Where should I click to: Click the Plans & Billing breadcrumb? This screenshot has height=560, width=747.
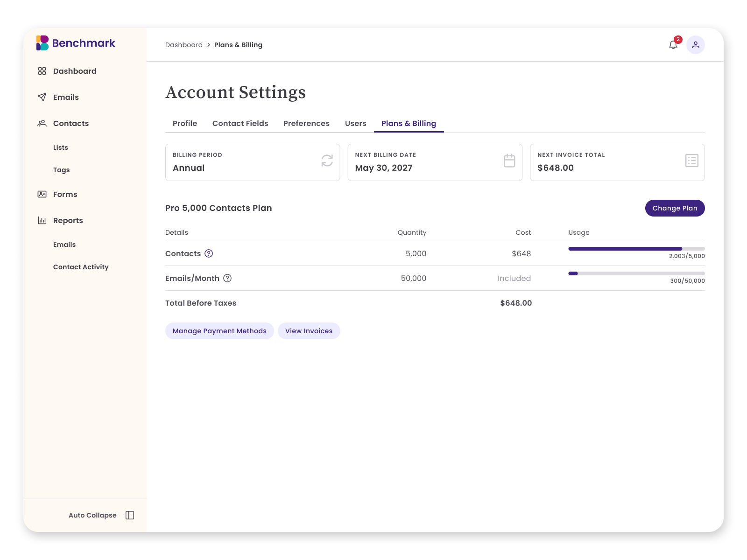click(238, 45)
